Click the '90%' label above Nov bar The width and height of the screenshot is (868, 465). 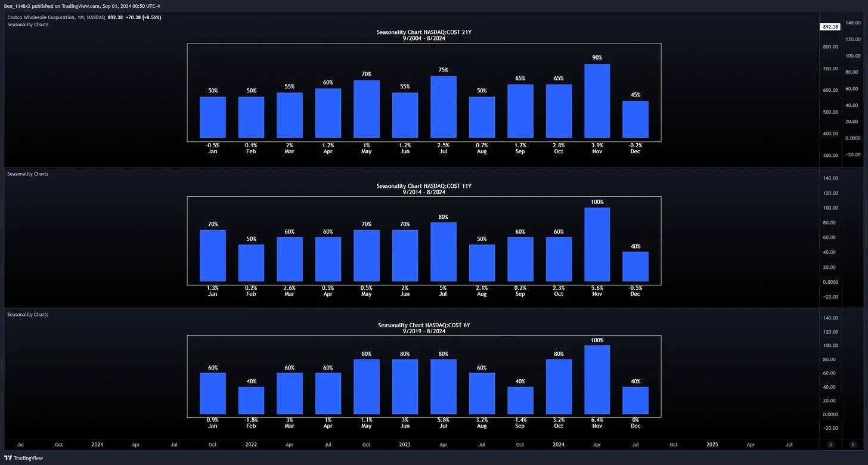[x=597, y=58]
